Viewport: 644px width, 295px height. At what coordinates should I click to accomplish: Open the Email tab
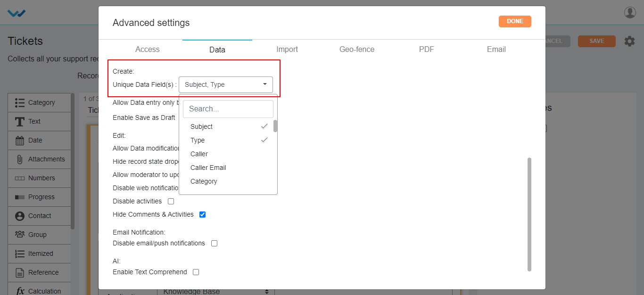tap(496, 49)
